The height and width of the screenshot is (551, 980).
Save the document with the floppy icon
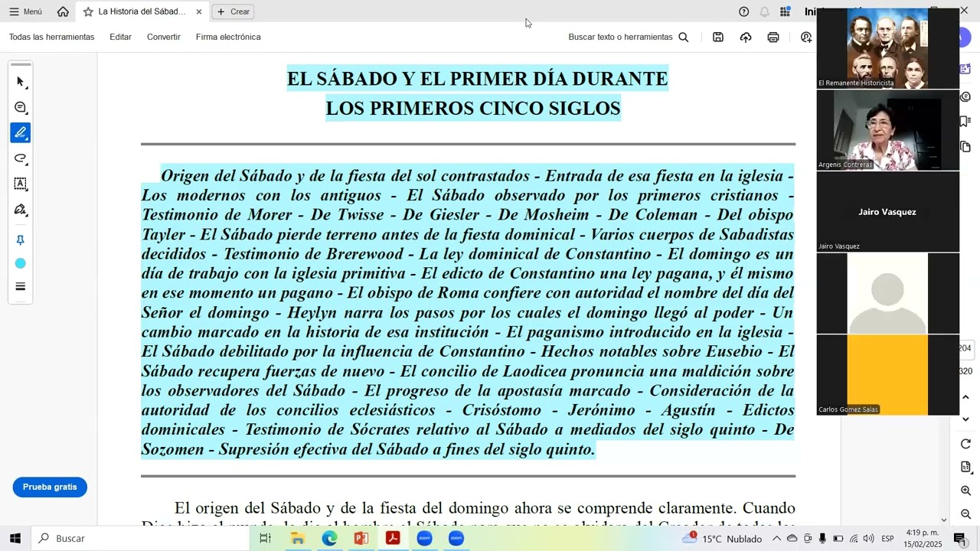[718, 37]
